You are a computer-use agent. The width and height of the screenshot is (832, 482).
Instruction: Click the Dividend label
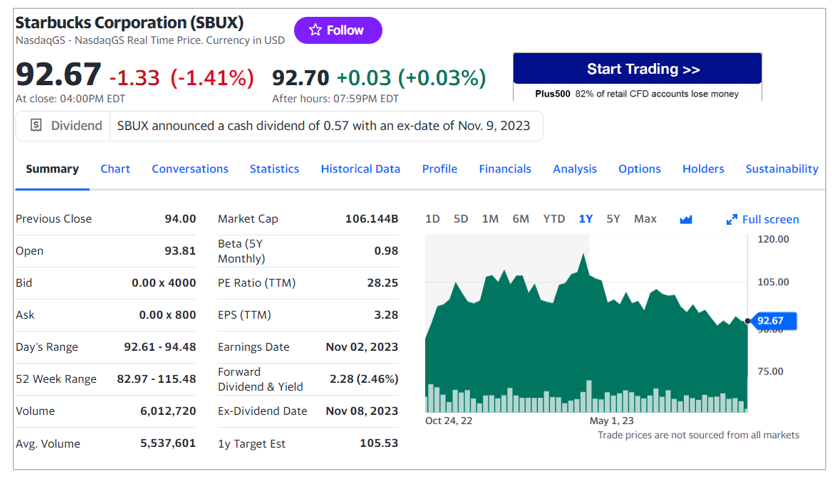(76, 126)
